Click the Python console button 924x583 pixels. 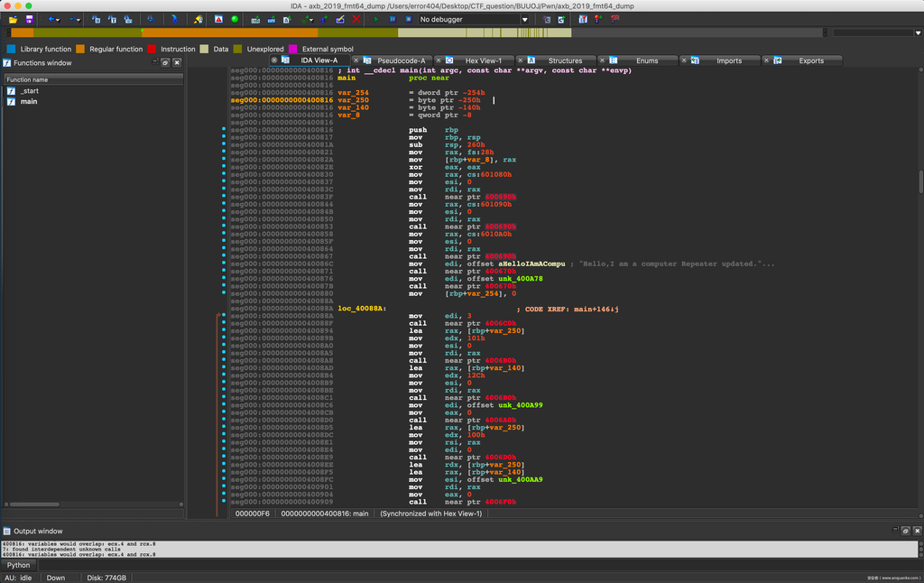click(18, 565)
